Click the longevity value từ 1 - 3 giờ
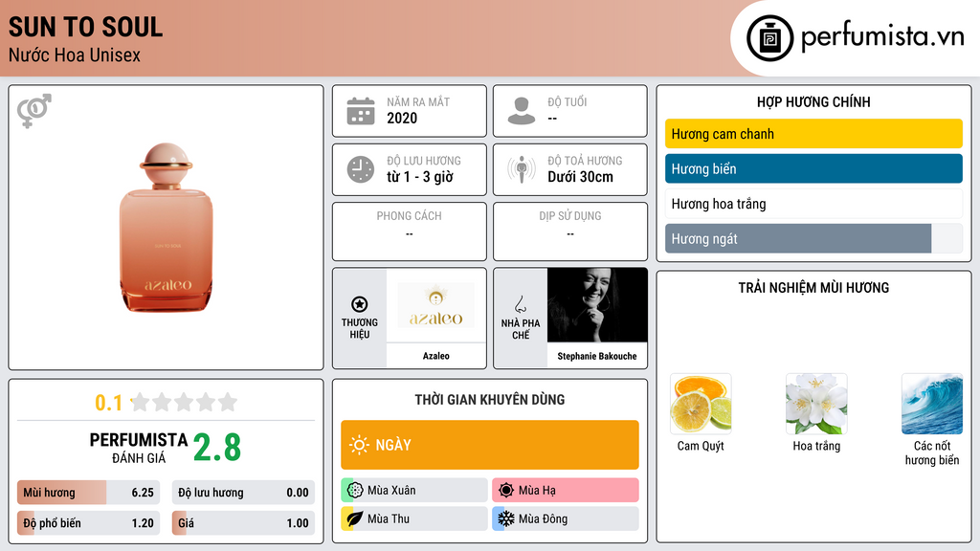The width and height of the screenshot is (980, 551). [x=420, y=177]
